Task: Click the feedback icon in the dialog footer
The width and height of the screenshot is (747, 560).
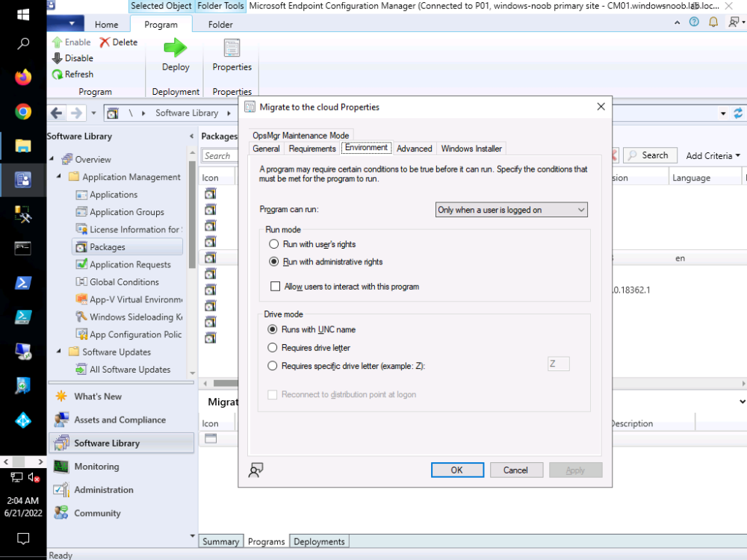Action: pos(255,470)
